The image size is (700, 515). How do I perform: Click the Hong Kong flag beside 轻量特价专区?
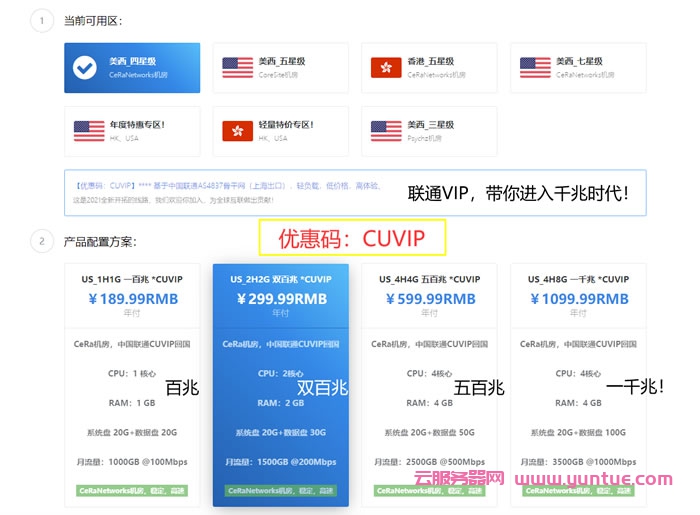[237, 131]
